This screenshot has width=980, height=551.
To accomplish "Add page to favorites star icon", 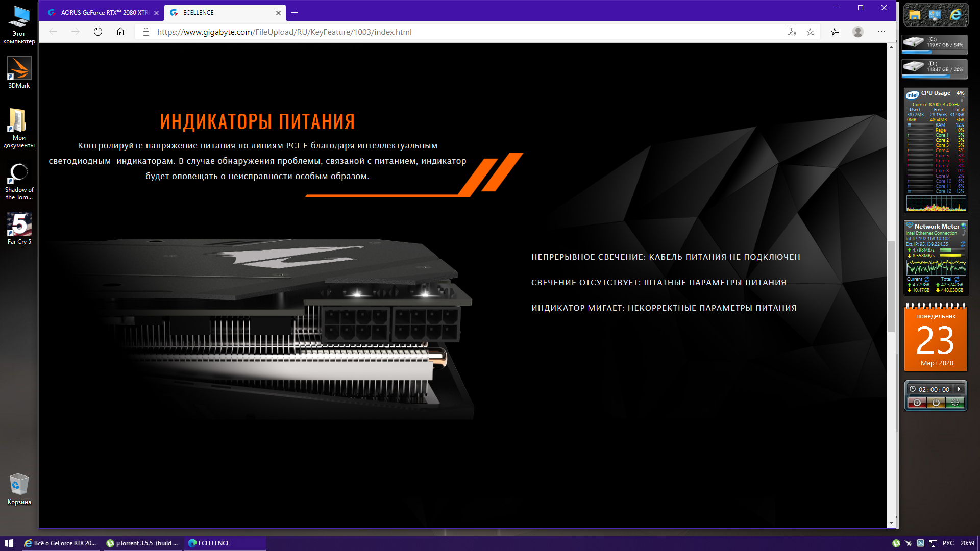I will coord(810,32).
